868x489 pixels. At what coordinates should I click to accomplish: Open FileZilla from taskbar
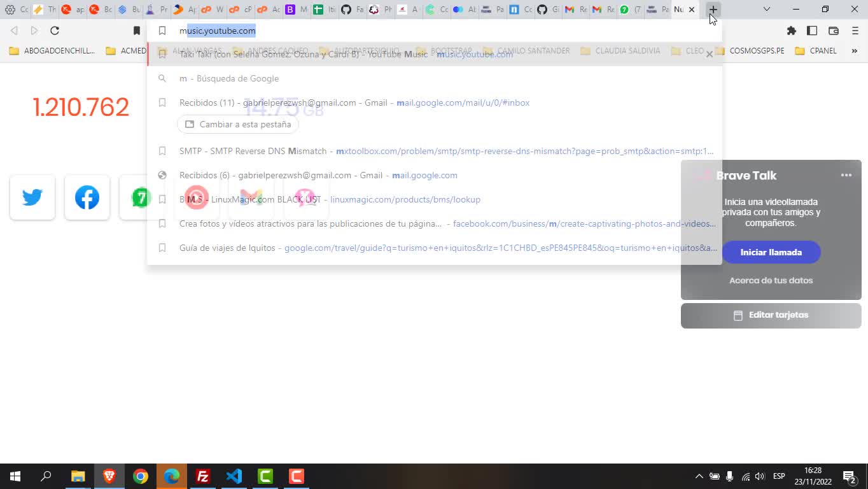click(203, 476)
